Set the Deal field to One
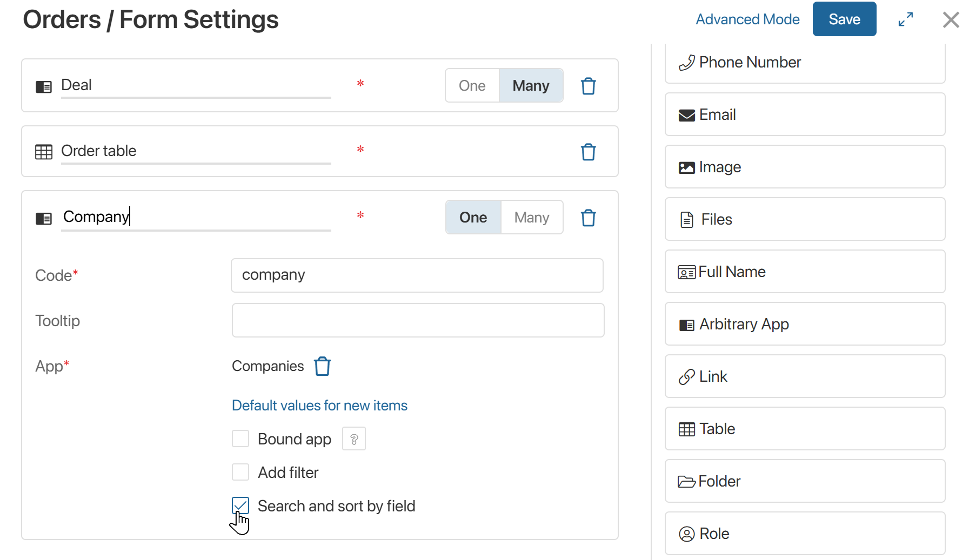 click(472, 86)
